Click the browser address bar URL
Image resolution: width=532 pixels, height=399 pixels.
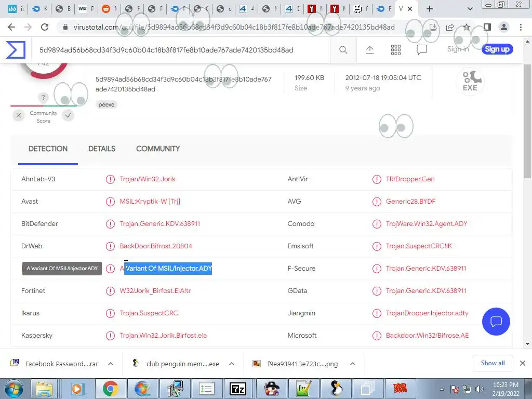point(234,27)
